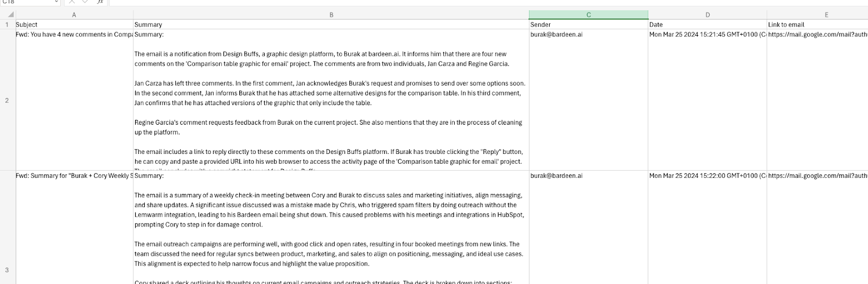Select column B header
The image size is (868, 284).
point(331,15)
